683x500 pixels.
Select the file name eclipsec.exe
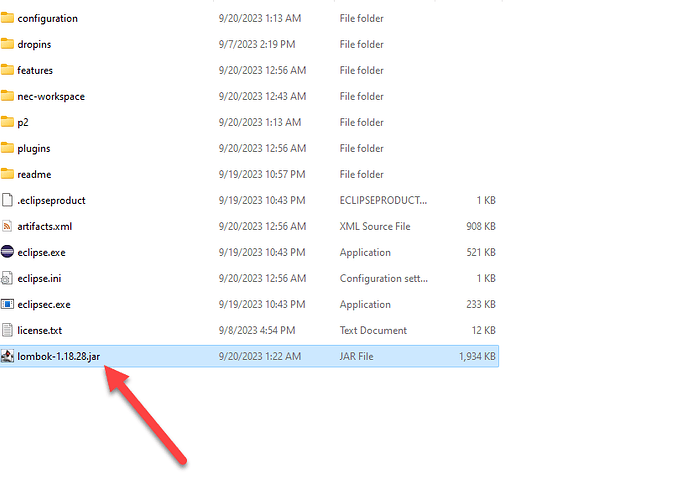point(44,304)
